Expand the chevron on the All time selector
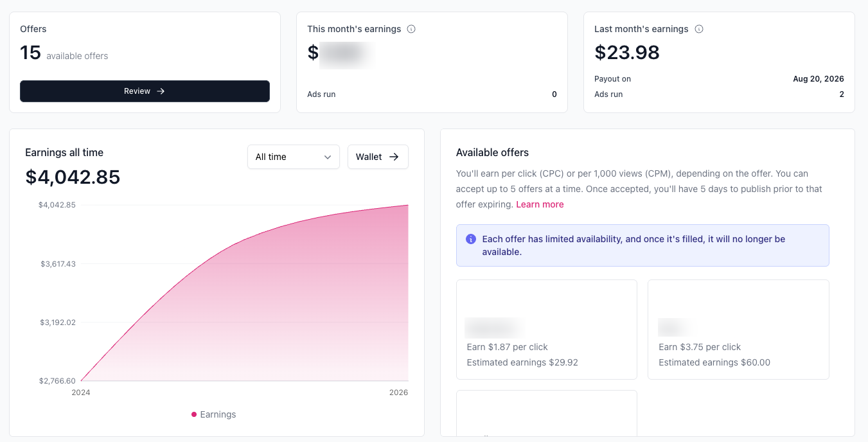 coord(328,157)
